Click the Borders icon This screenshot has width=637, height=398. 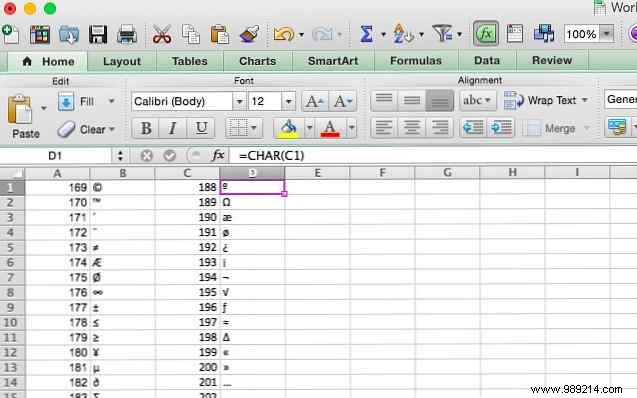pos(238,128)
